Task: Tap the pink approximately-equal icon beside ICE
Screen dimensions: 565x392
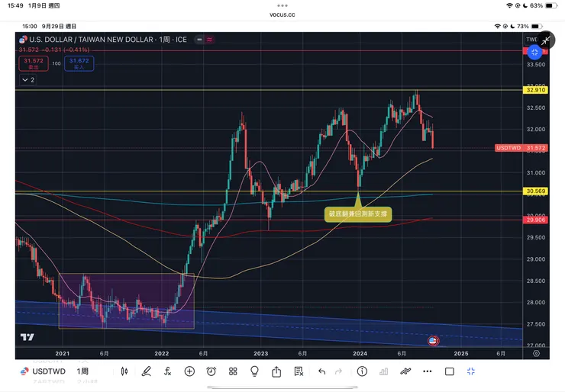Action: click(x=209, y=40)
